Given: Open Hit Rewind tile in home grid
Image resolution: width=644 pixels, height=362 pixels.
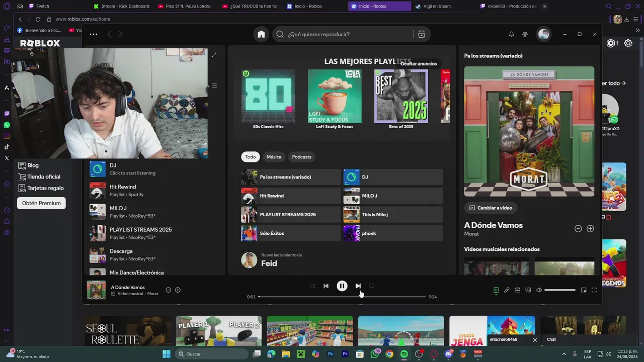Looking at the screenshot, I should pos(291,196).
